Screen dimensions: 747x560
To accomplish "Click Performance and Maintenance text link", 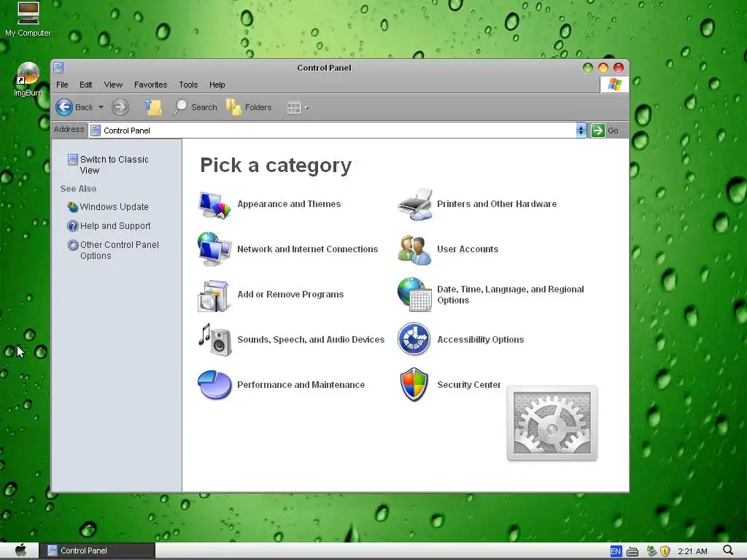I will 301,385.
